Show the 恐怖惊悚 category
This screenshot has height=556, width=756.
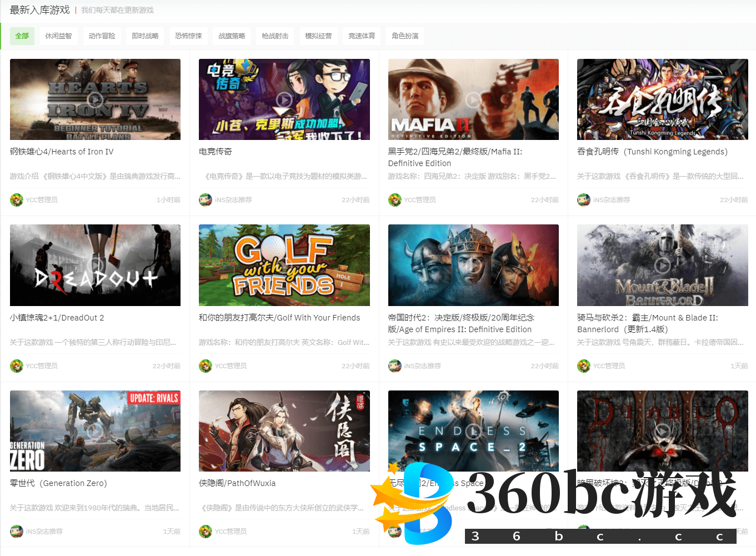click(x=188, y=36)
